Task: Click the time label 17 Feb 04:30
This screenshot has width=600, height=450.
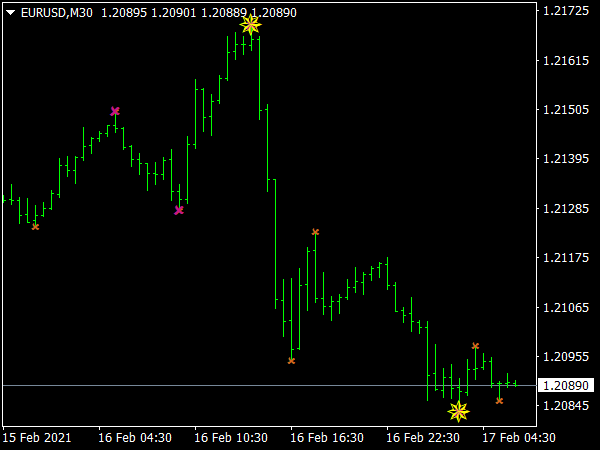Action: click(x=519, y=437)
